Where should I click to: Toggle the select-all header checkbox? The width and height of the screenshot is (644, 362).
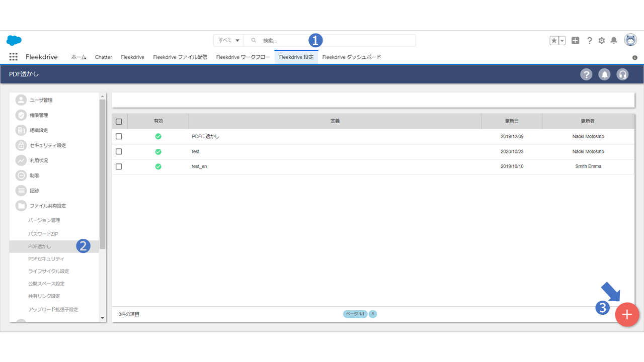pos(119,121)
